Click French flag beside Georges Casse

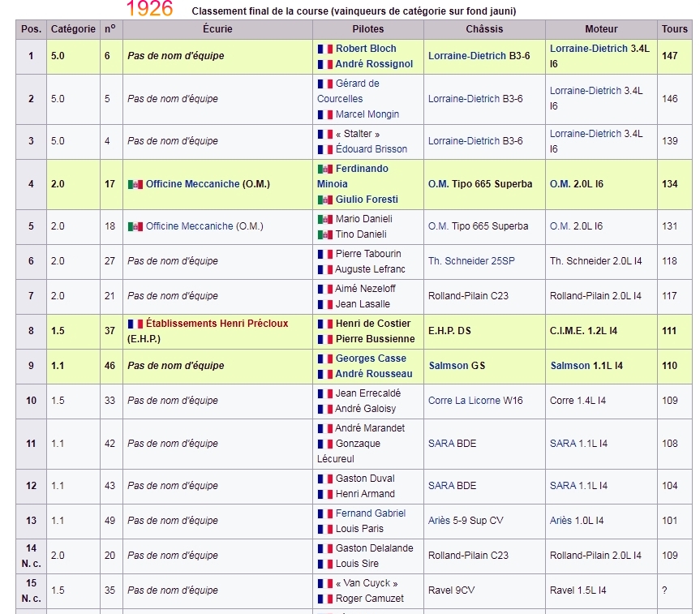tap(325, 359)
